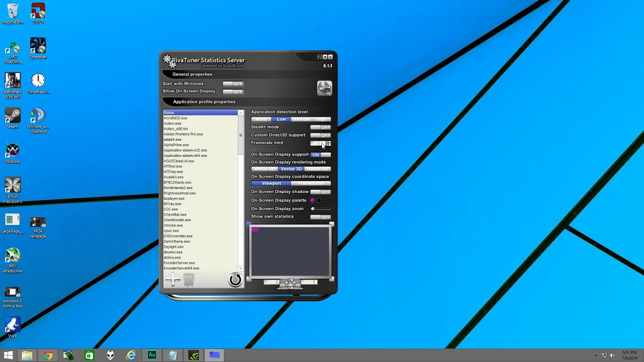Click the On-Screen Display zoom slider
The image size is (644, 362).
tap(320, 209)
